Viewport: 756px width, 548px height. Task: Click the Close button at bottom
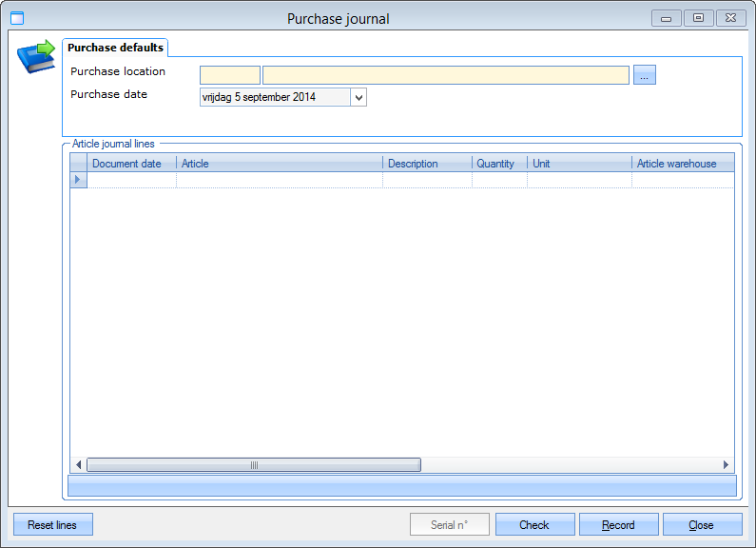click(x=702, y=525)
